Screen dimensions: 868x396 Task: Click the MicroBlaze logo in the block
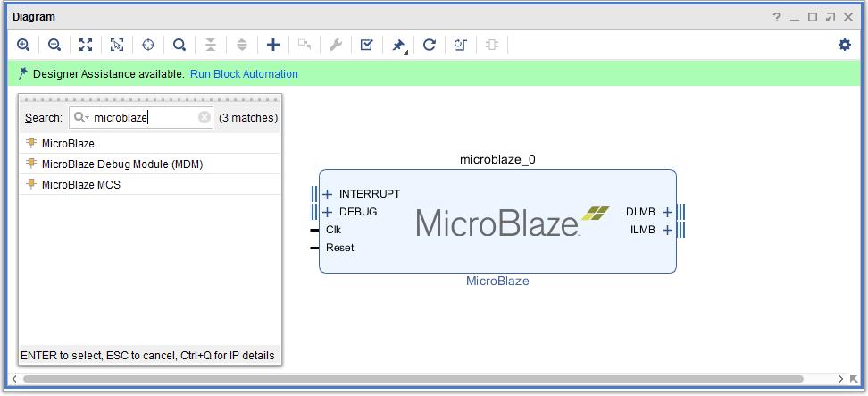pos(512,222)
